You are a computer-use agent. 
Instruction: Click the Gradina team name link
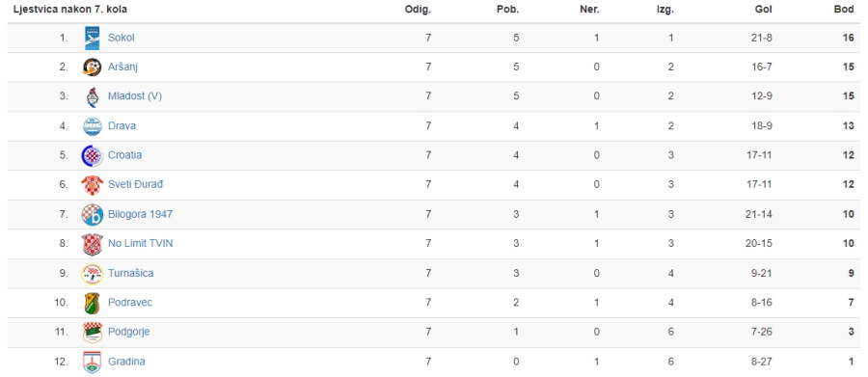click(126, 362)
